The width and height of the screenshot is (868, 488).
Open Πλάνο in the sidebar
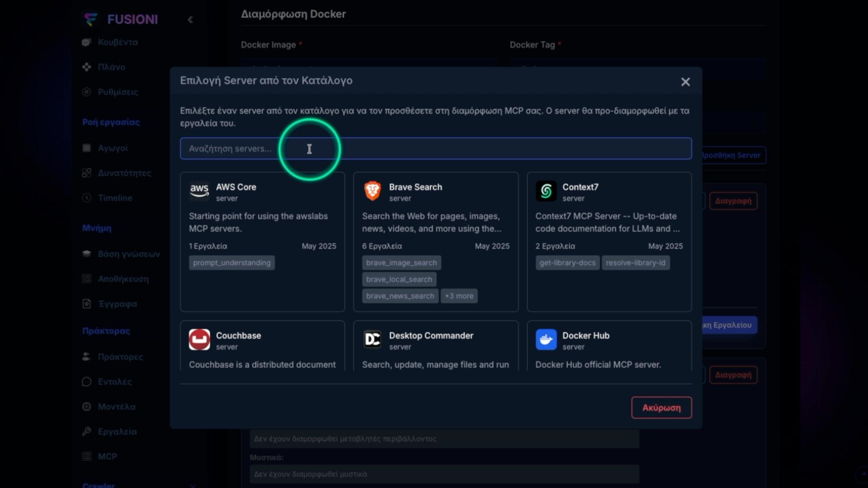pyautogui.click(x=112, y=67)
